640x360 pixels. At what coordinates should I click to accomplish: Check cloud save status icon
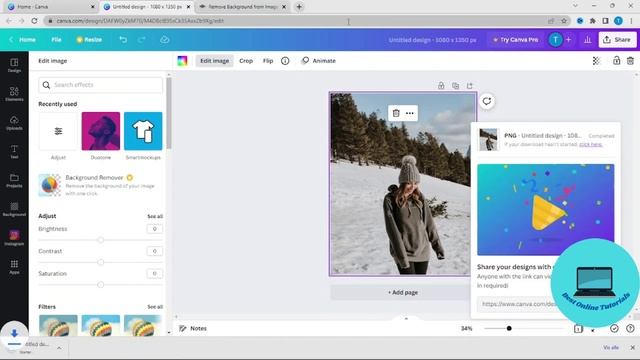coord(164,40)
